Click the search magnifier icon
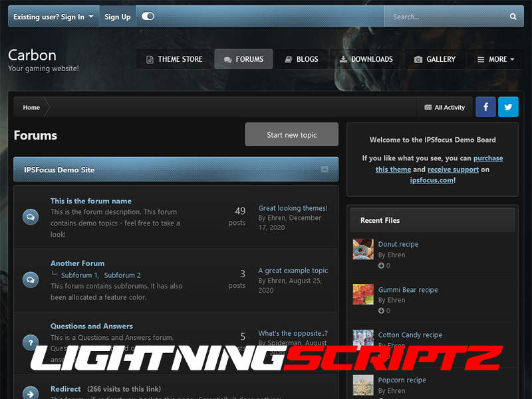Viewport: 532px width, 399px height. [x=513, y=17]
